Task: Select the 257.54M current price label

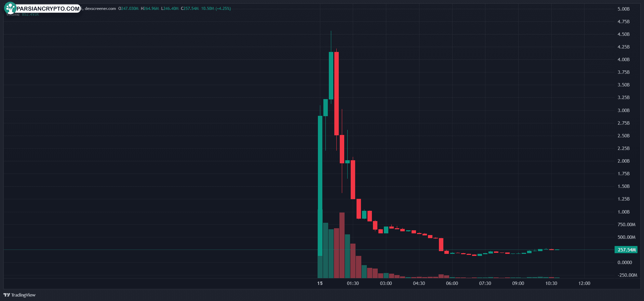Action: point(626,250)
